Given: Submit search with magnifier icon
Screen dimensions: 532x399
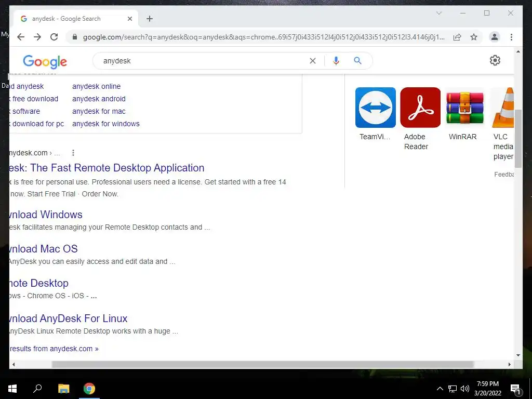Looking at the screenshot, I should (357, 61).
